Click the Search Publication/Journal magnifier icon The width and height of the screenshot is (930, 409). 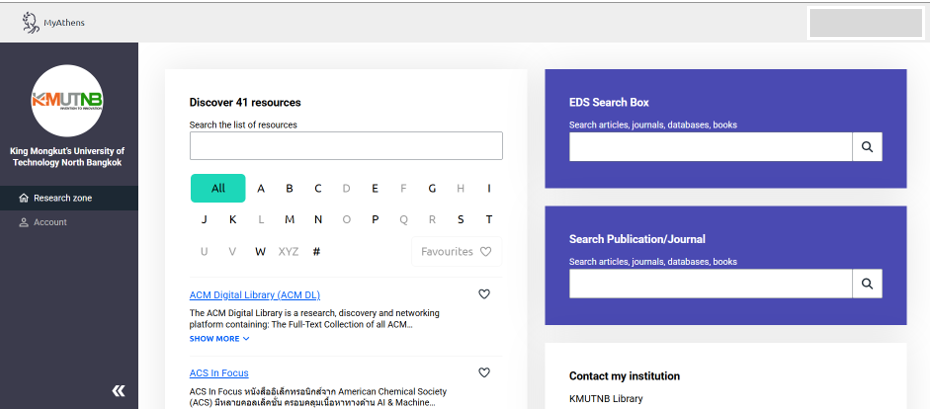pyautogui.click(x=867, y=284)
